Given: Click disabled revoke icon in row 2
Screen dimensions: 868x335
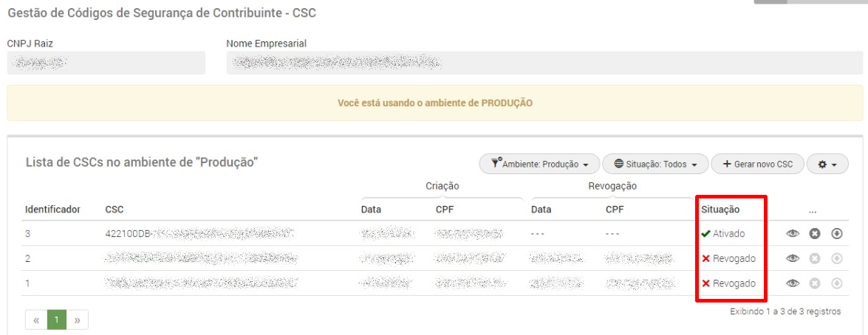Looking at the screenshot, I should pyautogui.click(x=814, y=258).
